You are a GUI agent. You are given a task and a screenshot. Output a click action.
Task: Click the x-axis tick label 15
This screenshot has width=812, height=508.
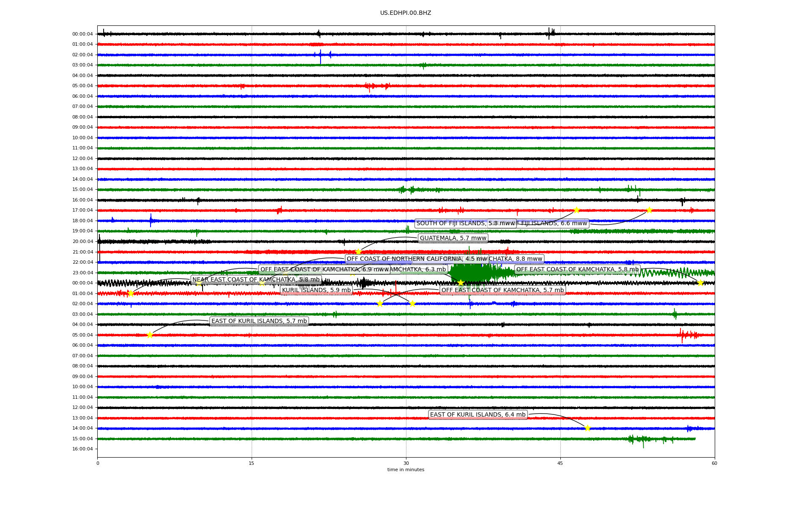pyautogui.click(x=252, y=463)
